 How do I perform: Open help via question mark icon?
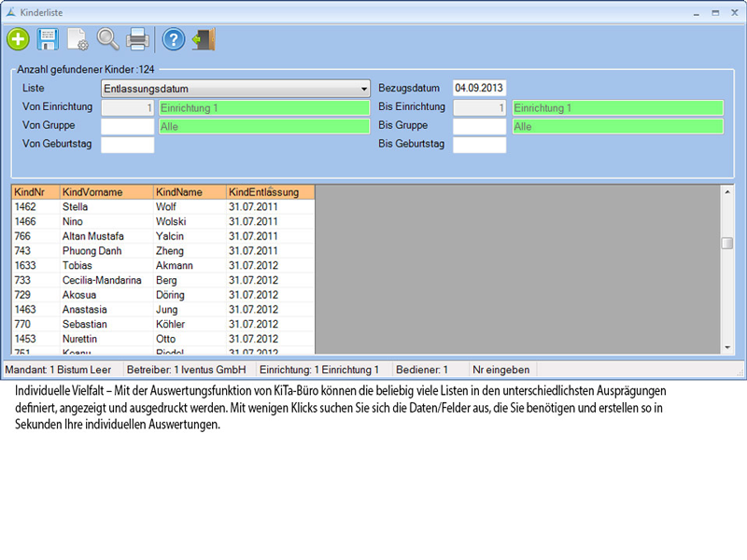(174, 39)
